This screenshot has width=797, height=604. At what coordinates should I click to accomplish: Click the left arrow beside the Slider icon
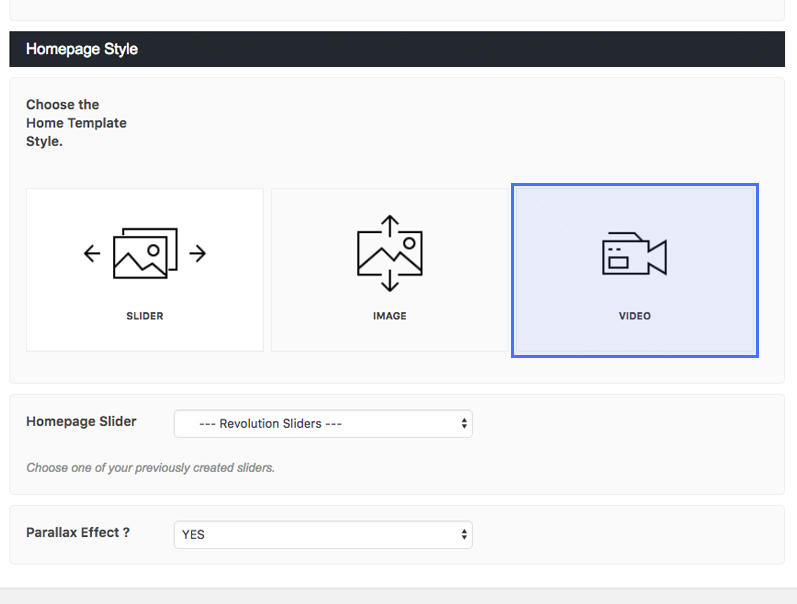92,254
